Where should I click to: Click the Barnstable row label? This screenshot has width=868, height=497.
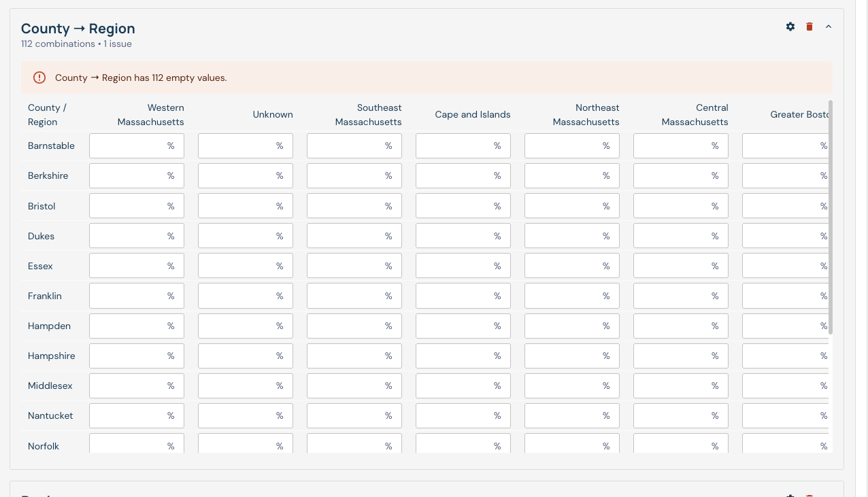51,145
